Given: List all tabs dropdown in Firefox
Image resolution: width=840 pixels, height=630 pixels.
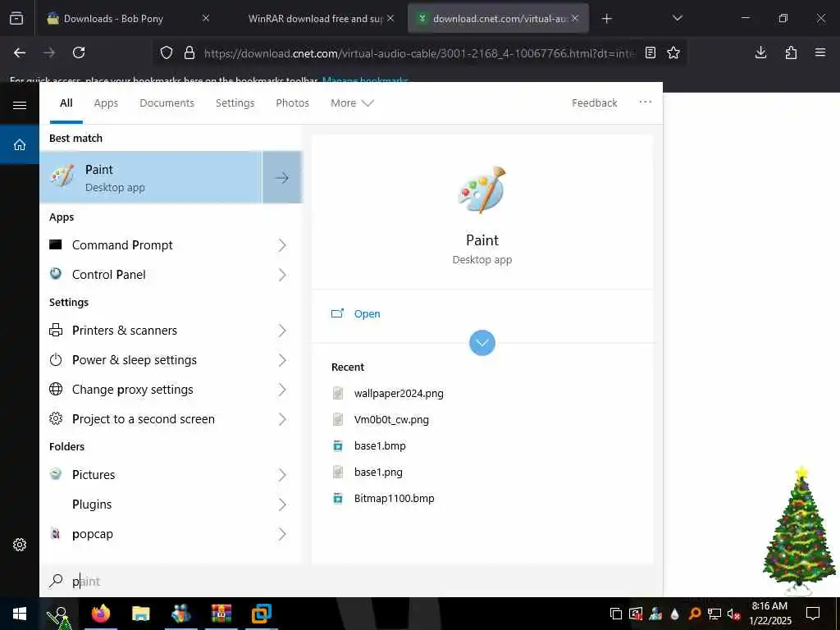Looking at the screenshot, I should pyautogui.click(x=677, y=18).
